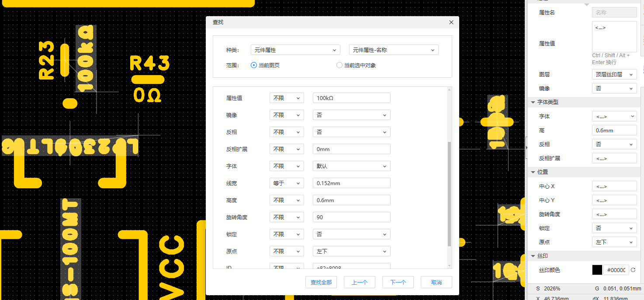Open the 元件属性-名称 dropdown
The image size is (644, 300).
point(393,50)
